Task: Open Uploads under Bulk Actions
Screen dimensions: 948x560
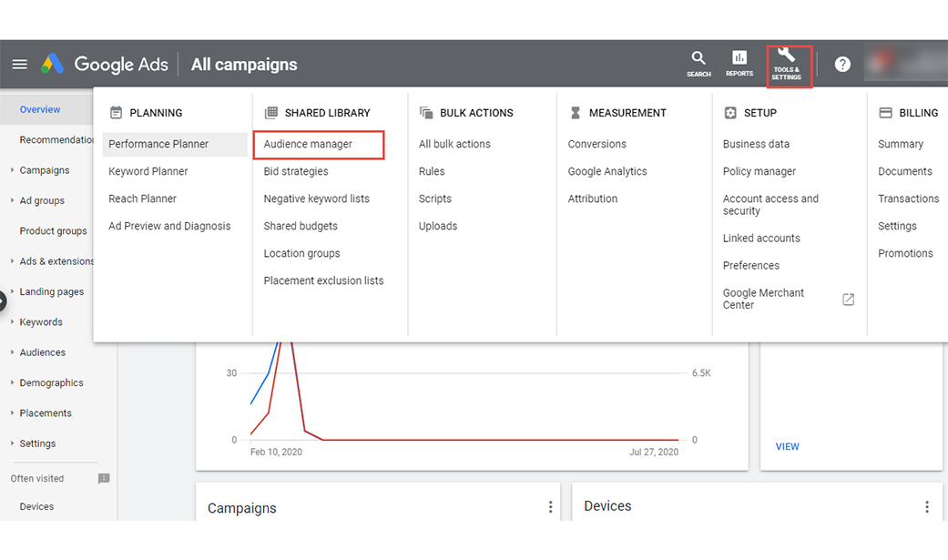Action: [x=438, y=226]
